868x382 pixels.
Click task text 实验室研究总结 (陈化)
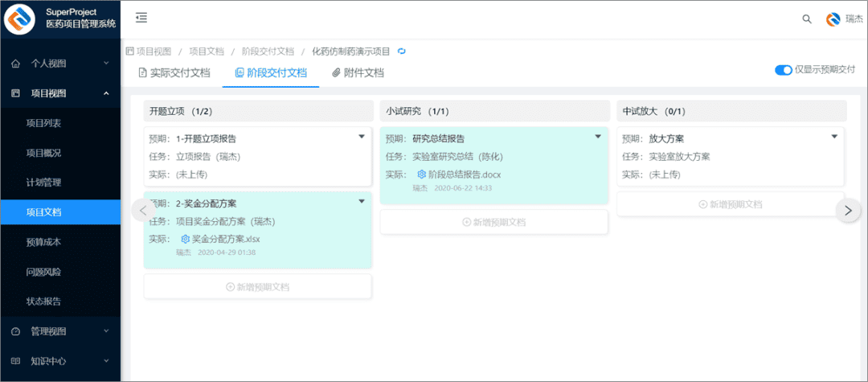(x=457, y=157)
